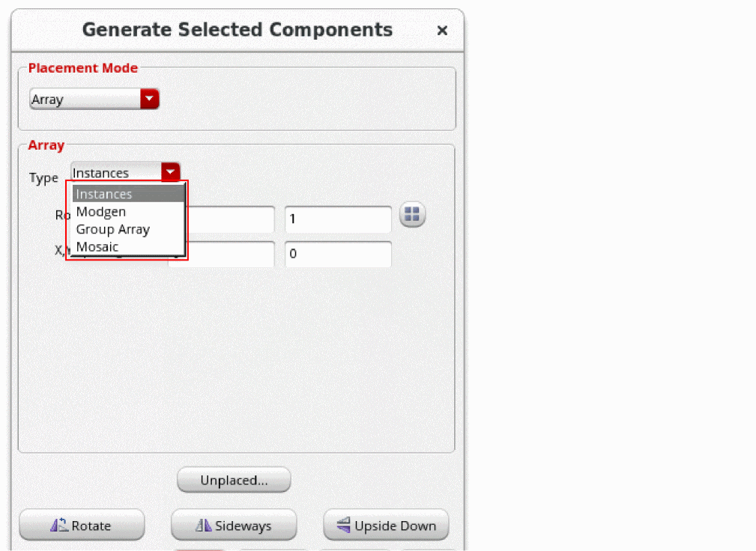Viewport: 756px width, 551px height.
Task: Select Instances from the Type list
Action: pos(104,194)
